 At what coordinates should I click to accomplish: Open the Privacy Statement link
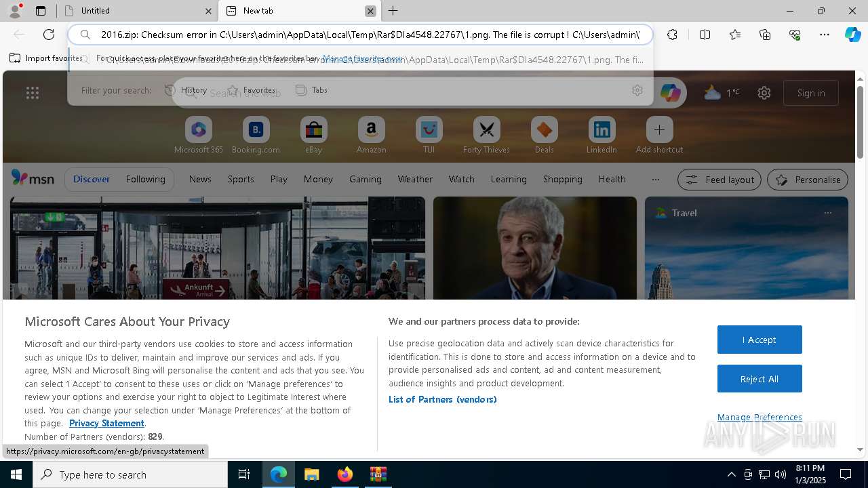point(106,423)
